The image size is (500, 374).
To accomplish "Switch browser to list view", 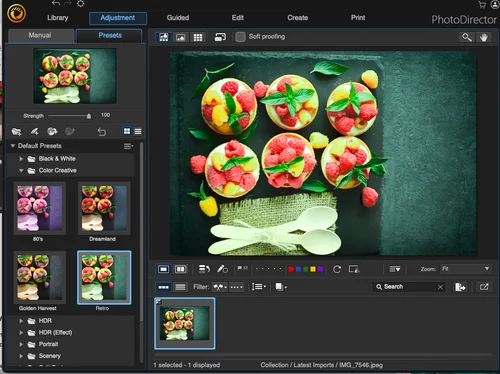I will click(x=180, y=287).
